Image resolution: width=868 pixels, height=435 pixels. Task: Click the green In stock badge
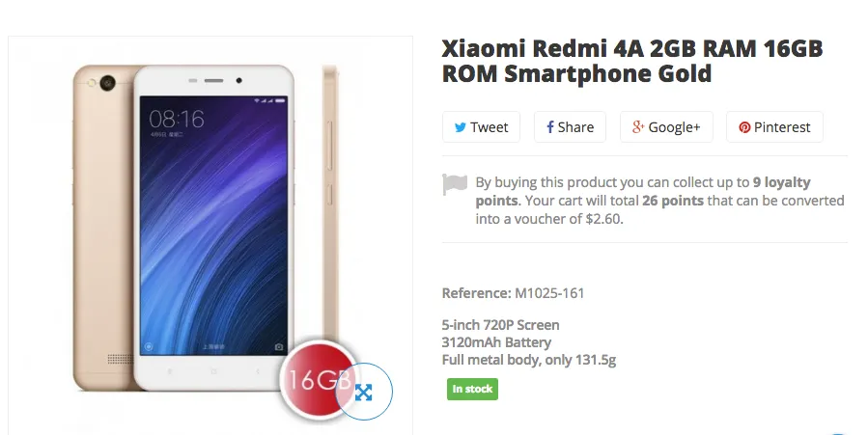pyautogui.click(x=473, y=389)
